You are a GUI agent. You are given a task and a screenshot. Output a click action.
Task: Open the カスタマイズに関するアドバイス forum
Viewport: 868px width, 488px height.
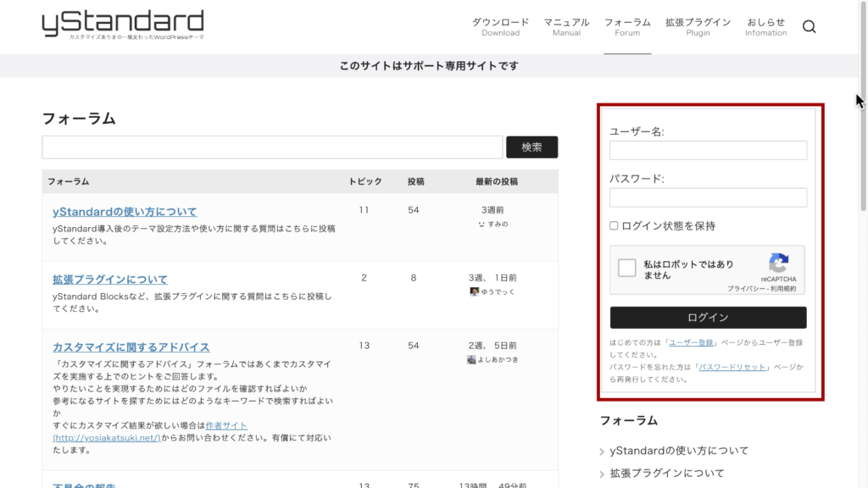coord(131,347)
